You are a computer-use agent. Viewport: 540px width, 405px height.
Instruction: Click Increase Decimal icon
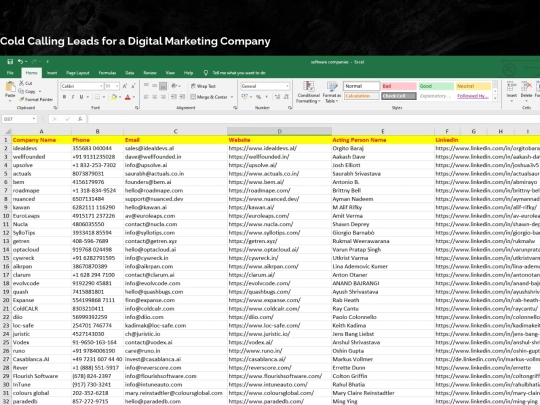(277, 97)
